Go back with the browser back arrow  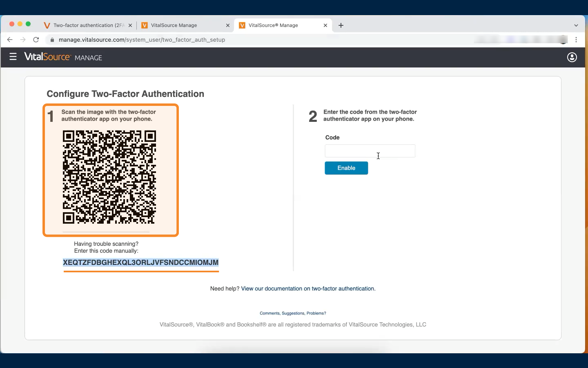[x=10, y=40]
